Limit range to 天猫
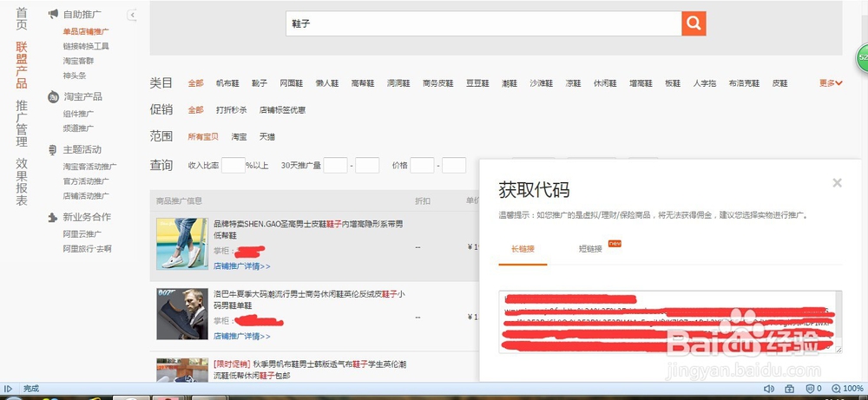868x400 pixels. pos(267,136)
